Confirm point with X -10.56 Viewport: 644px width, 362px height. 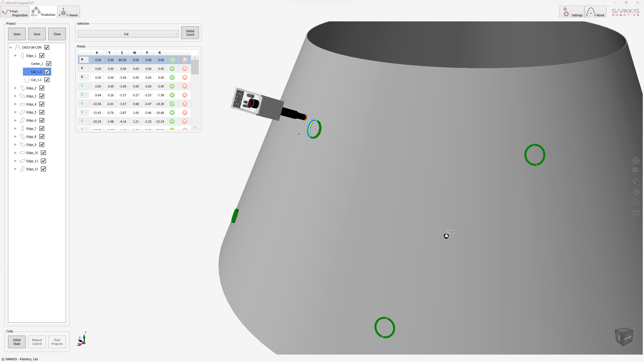click(x=172, y=104)
